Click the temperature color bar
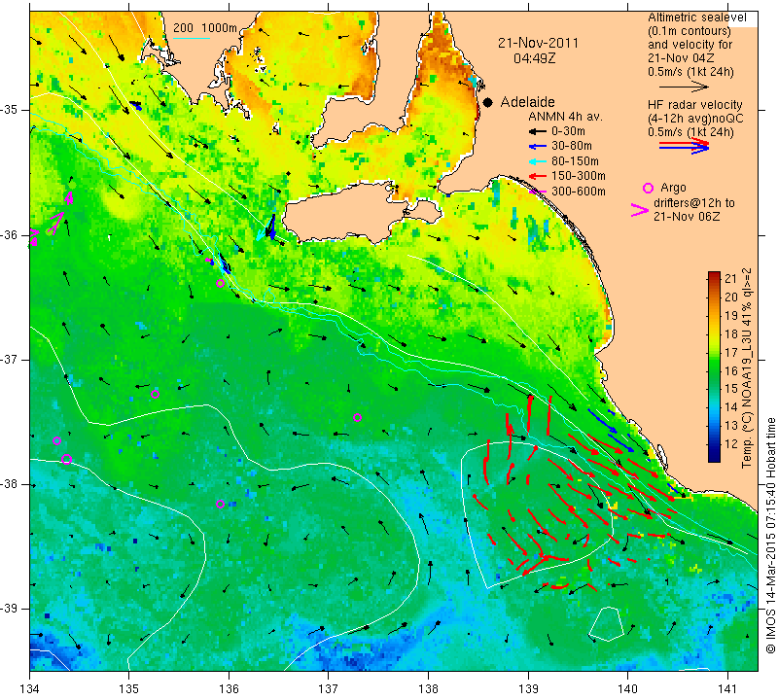The image size is (778, 700). click(x=714, y=367)
